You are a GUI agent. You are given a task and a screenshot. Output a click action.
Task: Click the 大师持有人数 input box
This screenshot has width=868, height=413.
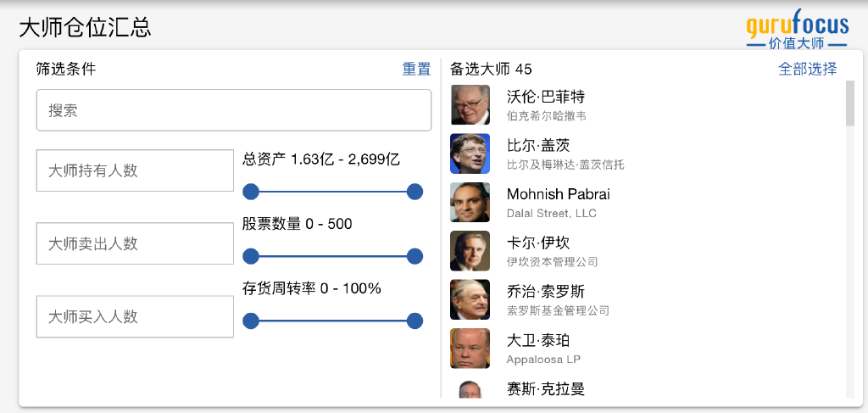135,170
